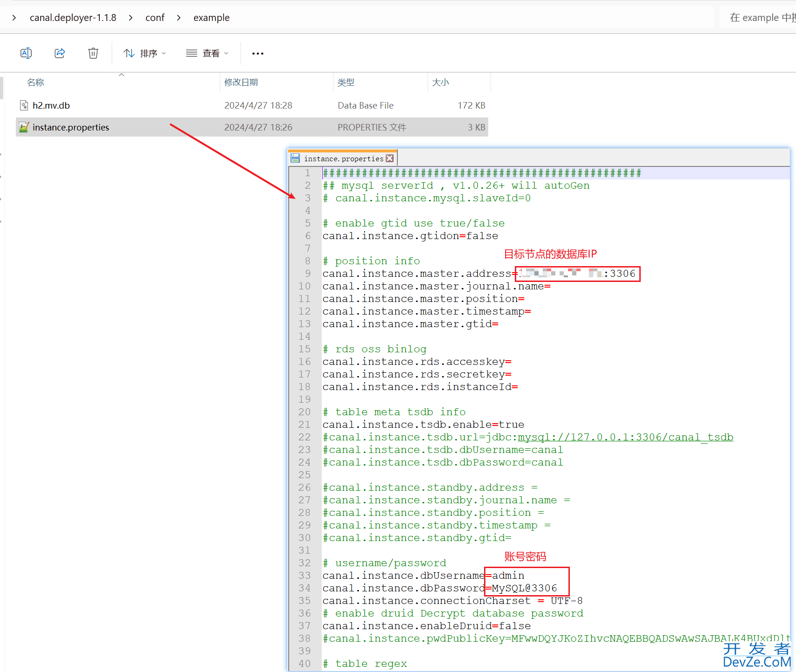This screenshot has height=672, width=796.
Task: Click the instance.properties file icon
Action: tap(24, 127)
